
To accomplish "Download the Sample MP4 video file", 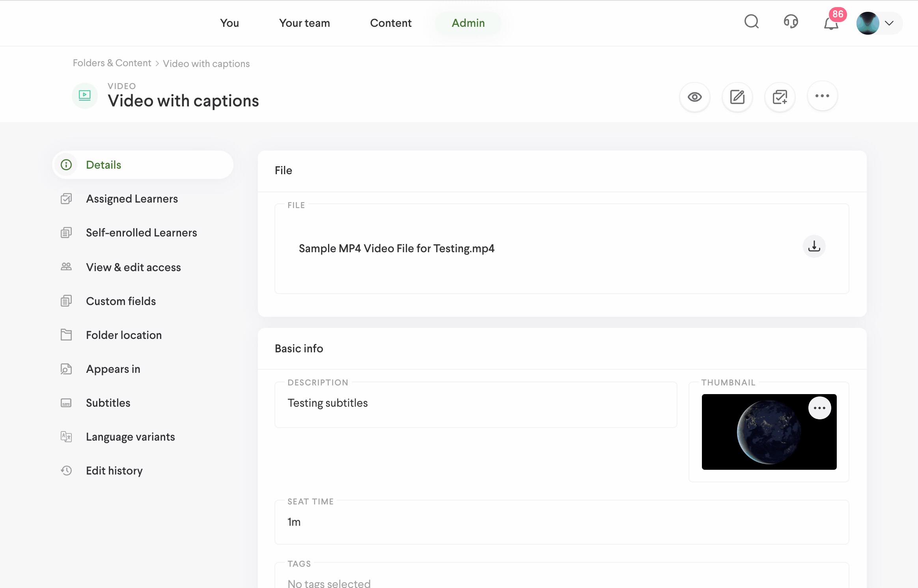I will [x=814, y=247].
